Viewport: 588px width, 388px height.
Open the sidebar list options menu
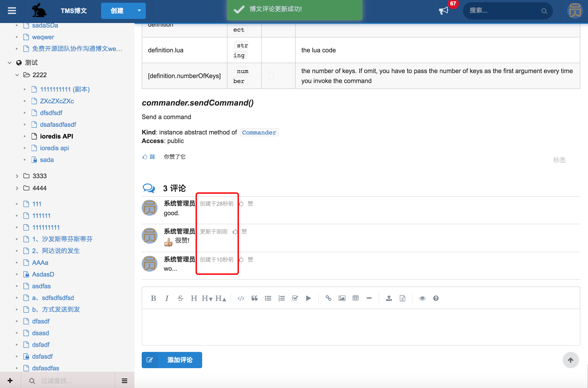125,381
